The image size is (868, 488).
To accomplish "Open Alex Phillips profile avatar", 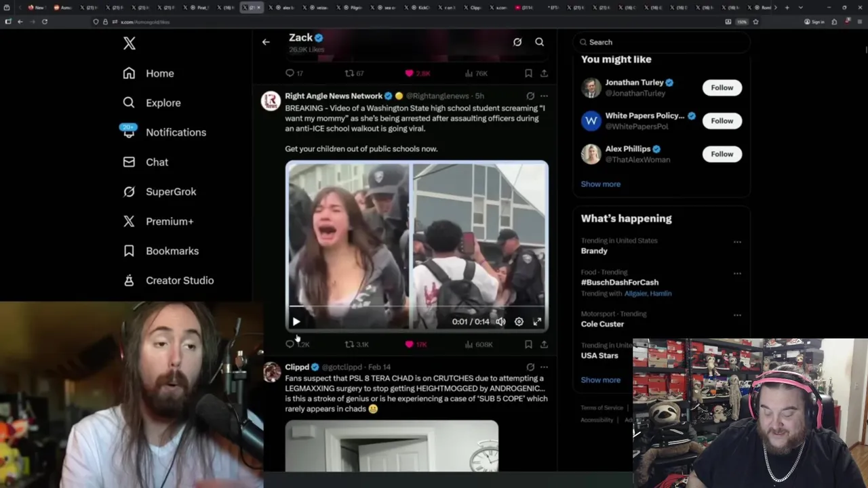I will coord(591,154).
